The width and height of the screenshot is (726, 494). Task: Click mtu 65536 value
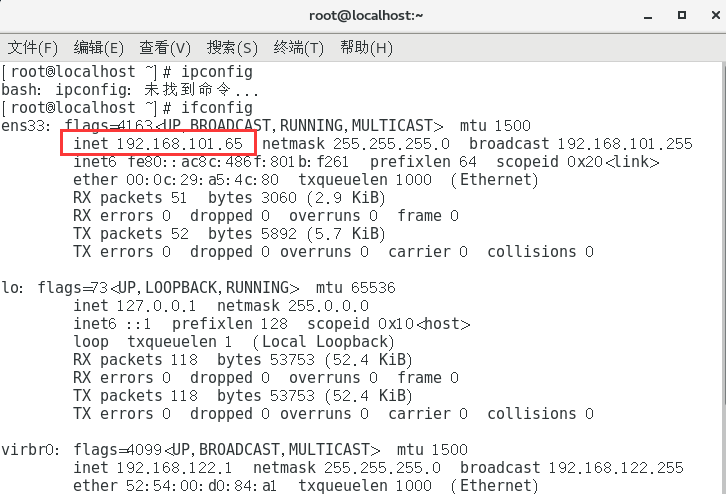point(356,288)
